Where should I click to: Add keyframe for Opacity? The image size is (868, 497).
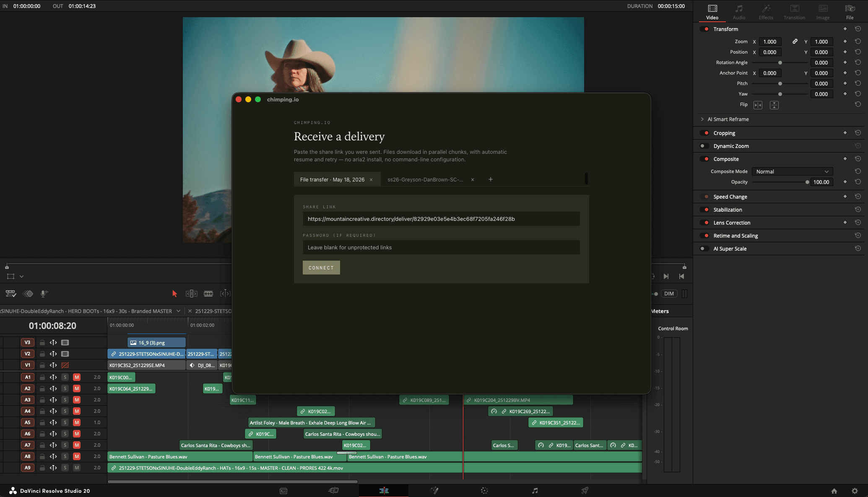(x=845, y=182)
